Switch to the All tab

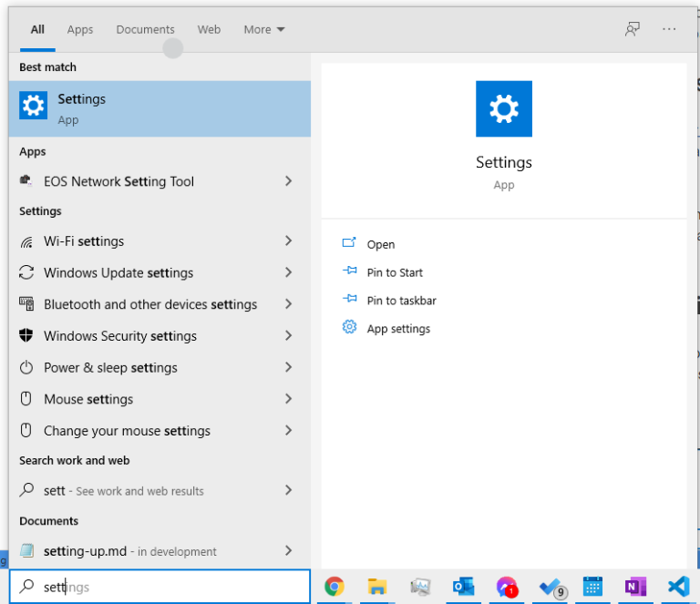[37, 29]
